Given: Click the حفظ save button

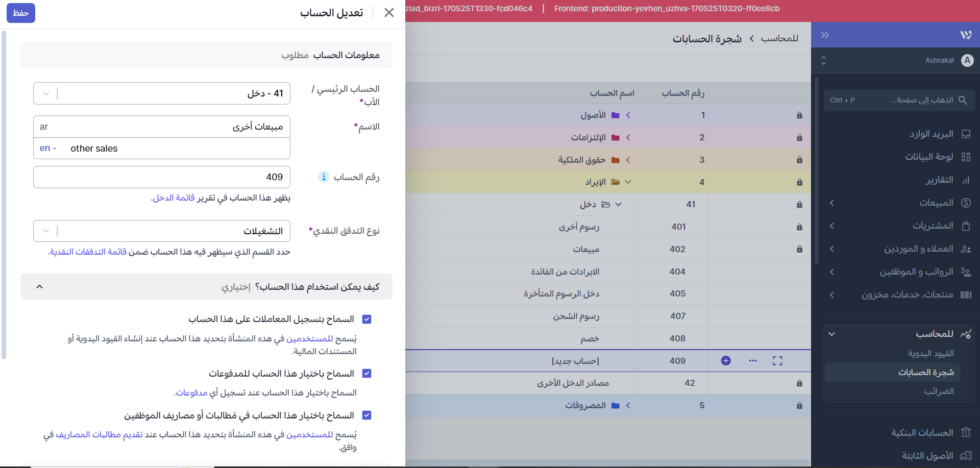Looking at the screenshot, I should pos(20,13).
